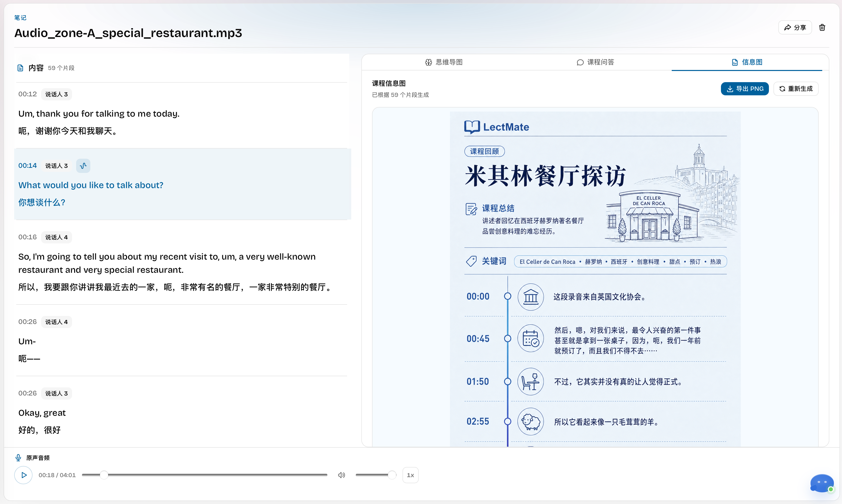842x504 pixels.
Task: Click the table and chair icon at 01:50
Action: [x=531, y=381]
